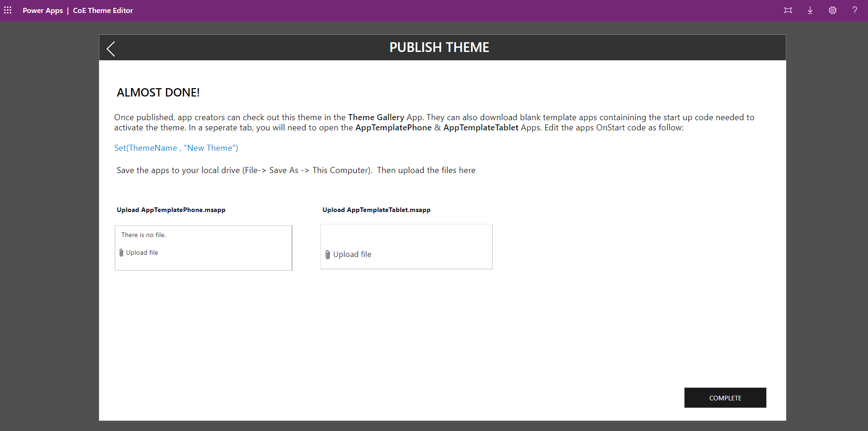This screenshot has width=868, height=431.
Task: Go back using the left chevron arrow
Action: click(111, 48)
